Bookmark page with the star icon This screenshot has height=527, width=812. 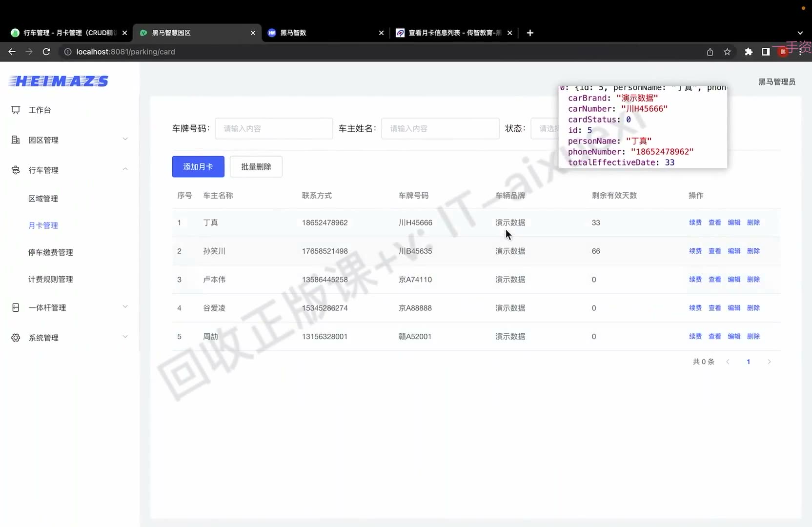click(727, 52)
